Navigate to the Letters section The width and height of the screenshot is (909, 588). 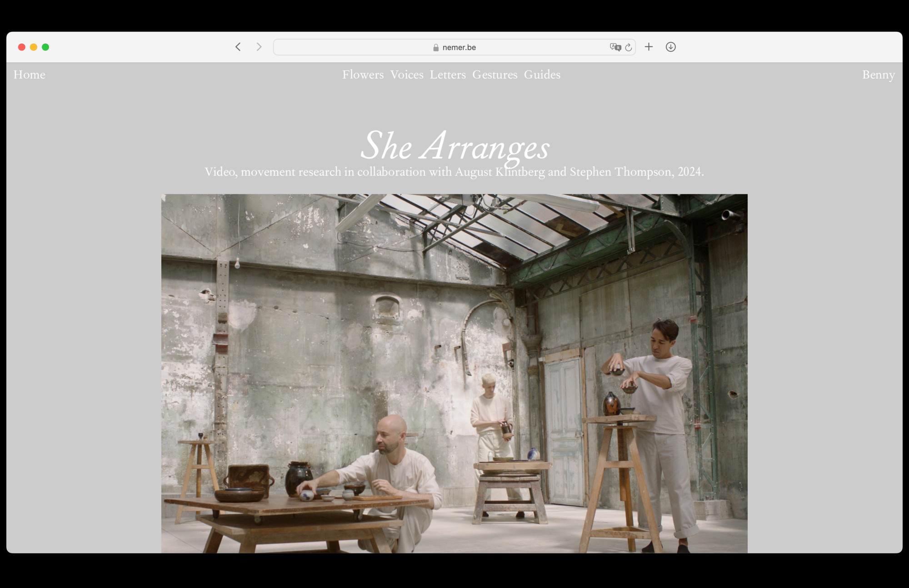pyautogui.click(x=448, y=75)
